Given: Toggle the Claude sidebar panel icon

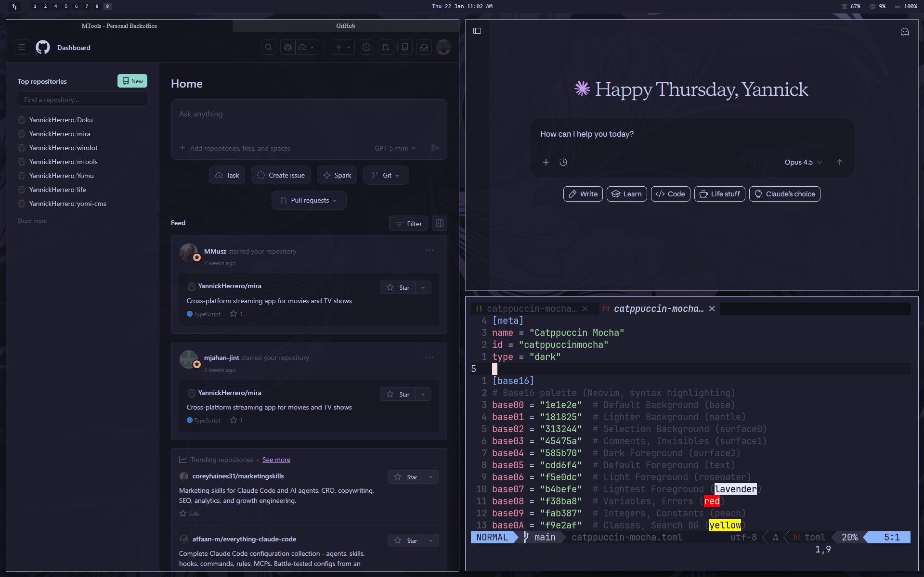Looking at the screenshot, I should click(x=477, y=31).
